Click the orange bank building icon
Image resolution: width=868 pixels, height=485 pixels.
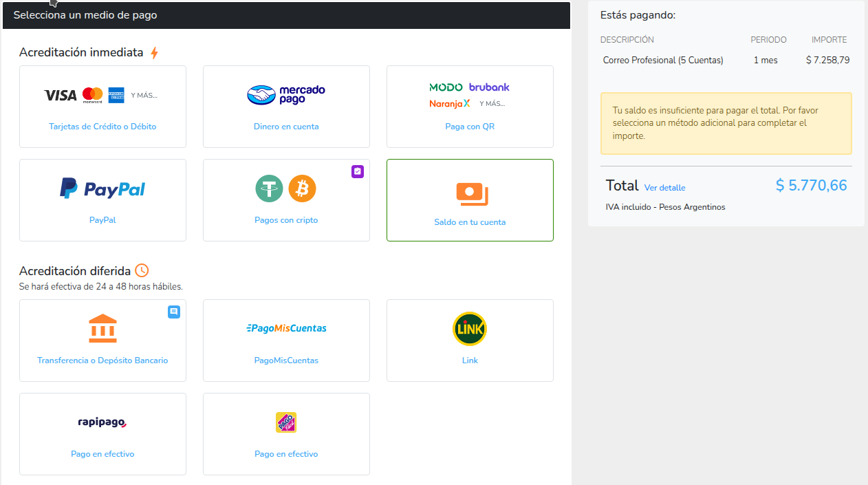[102, 329]
